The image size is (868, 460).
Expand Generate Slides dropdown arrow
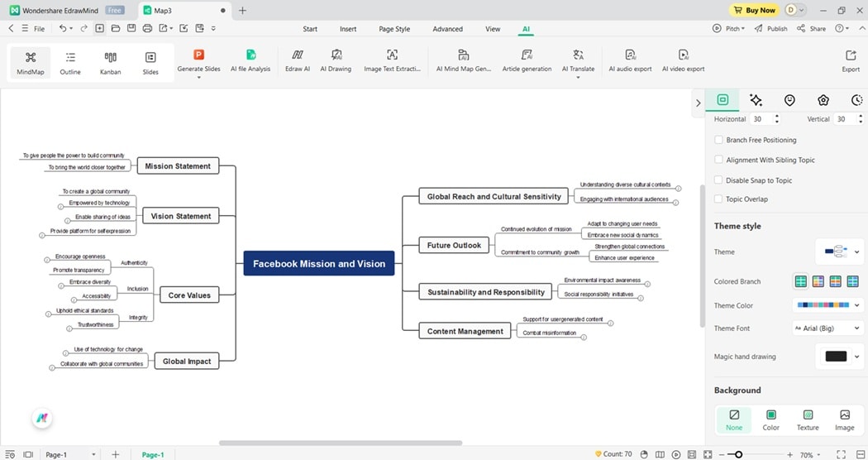pos(198,78)
